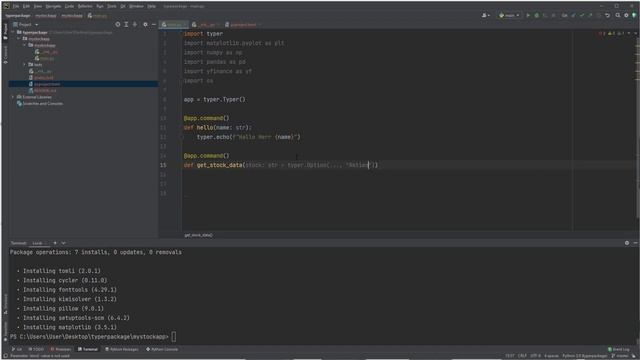The image size is (640, 360).
Task: Open the Git tool window button
Action: click(17, 349)
